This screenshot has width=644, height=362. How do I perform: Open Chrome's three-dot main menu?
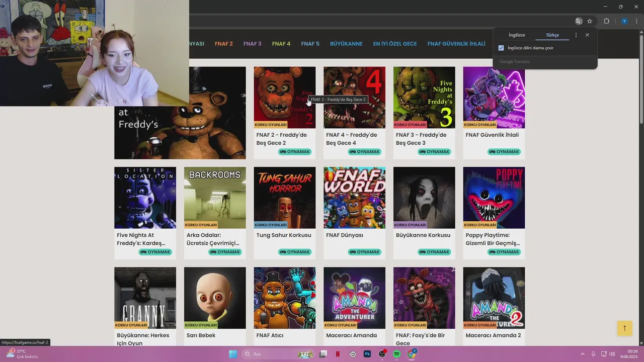coord(636,21)
